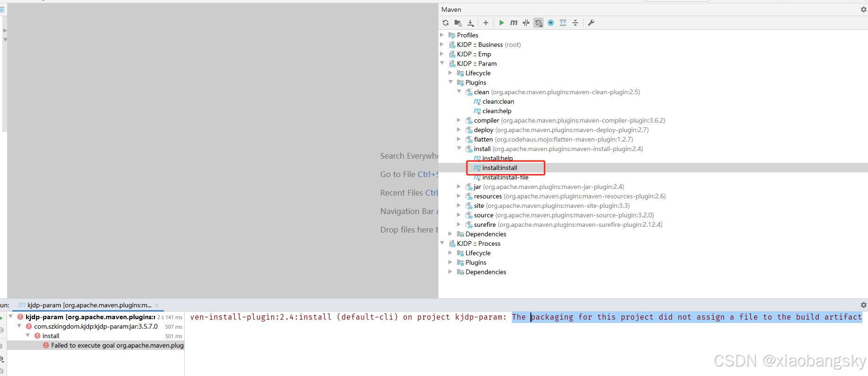Click console error output text

pos(526,317)
